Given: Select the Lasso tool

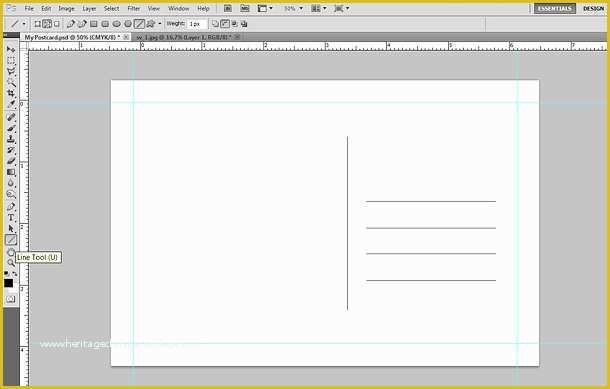Looking at the screenshot, I should click(x=11, y=71).
